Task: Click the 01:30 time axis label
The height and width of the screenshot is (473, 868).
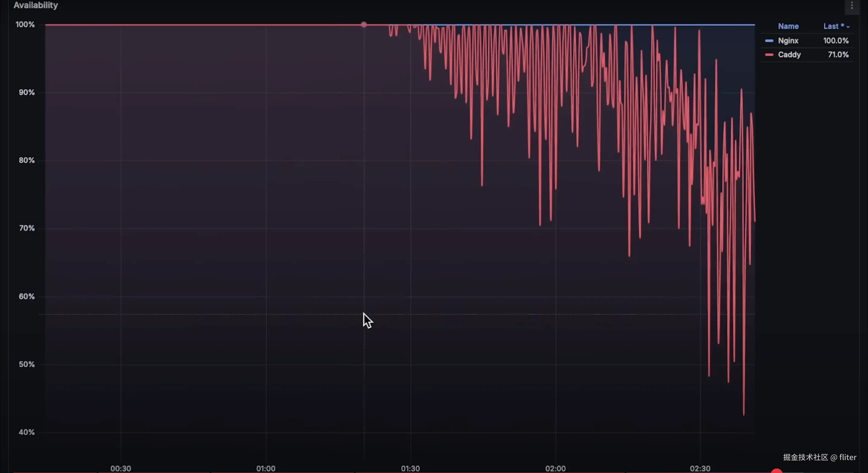Action: pyautogui.click(x=410, y=468)
